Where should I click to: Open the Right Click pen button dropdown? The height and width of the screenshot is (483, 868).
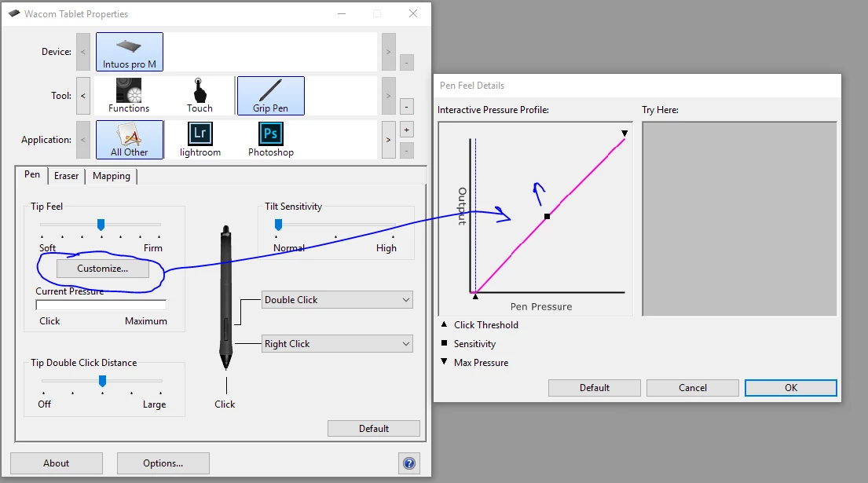[x=337, y=343]
